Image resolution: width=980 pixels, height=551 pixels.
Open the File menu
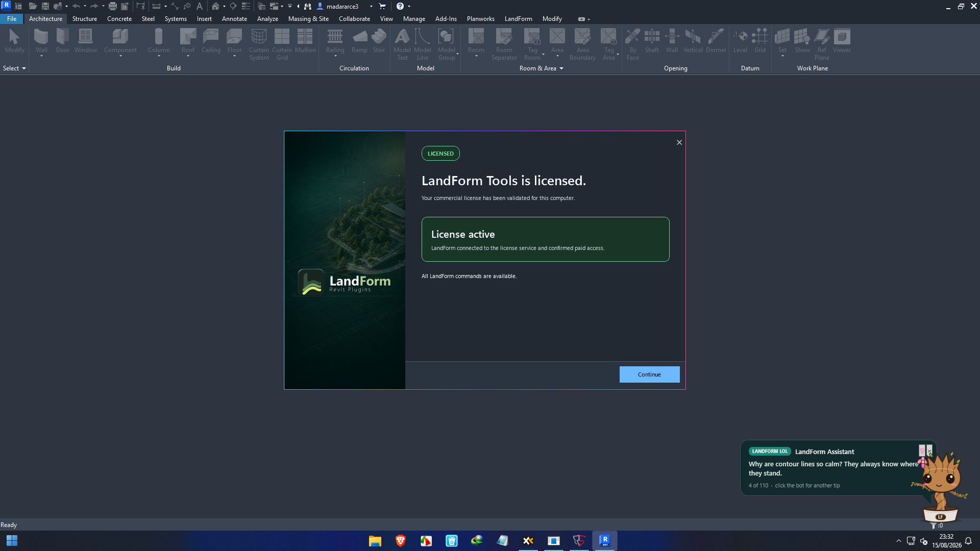coord(12,19)
